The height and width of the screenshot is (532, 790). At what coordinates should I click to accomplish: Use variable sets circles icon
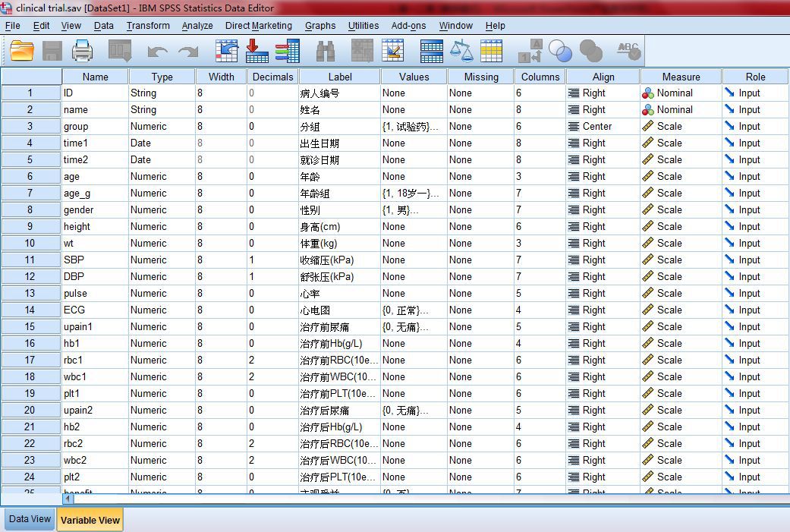560,51
